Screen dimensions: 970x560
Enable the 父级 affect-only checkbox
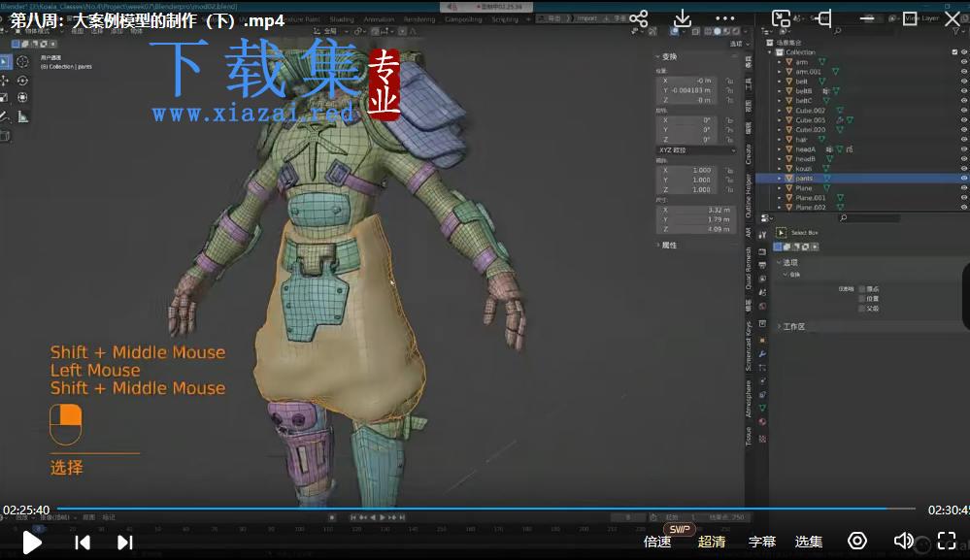pos(862,309)
